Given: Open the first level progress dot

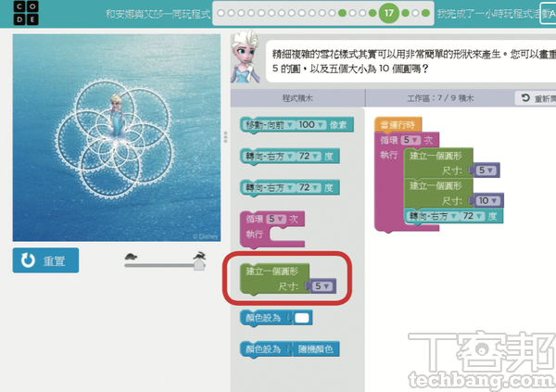Looking at the screenshot, I should pyautogui.click(x=221, y=13).
